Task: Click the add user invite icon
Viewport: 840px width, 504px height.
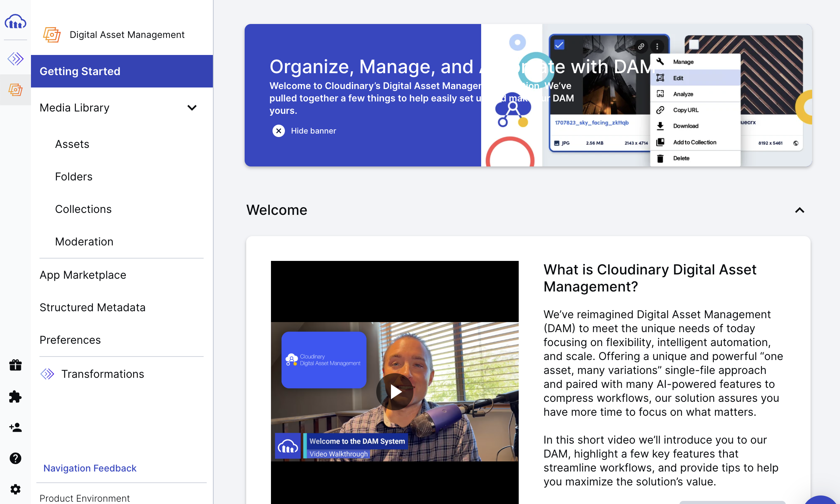Action: click(15, 427)
